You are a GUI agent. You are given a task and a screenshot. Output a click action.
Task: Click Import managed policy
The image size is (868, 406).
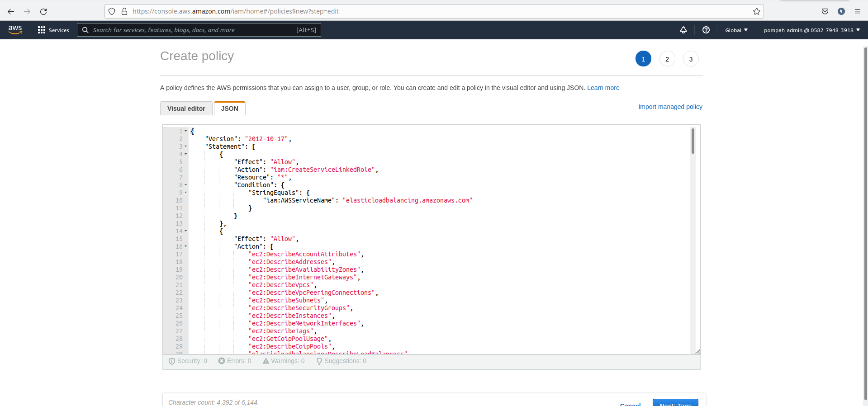pos(670,107)
